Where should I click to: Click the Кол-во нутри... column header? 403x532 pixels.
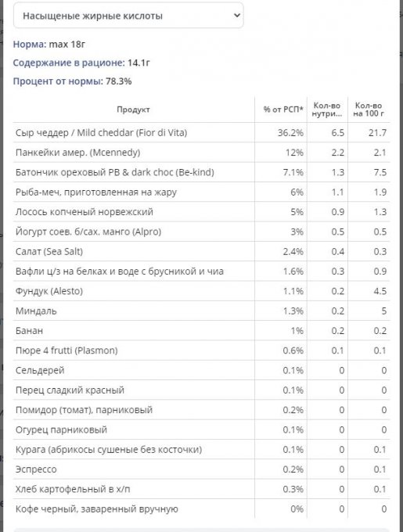327,110
